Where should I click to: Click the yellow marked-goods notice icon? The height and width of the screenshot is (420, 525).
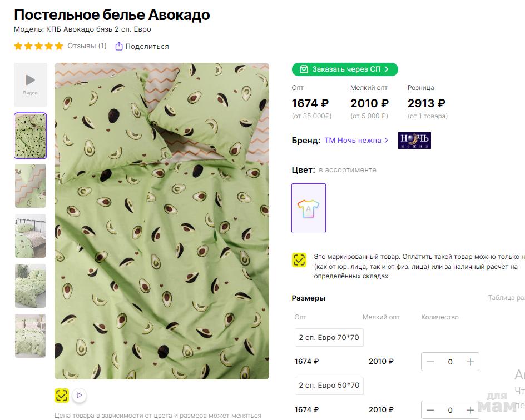[299, 260]
